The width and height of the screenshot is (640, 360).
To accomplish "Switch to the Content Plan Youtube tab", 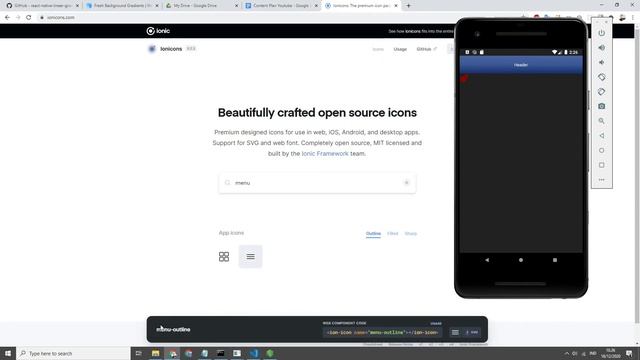I will [x=281, y=6].
